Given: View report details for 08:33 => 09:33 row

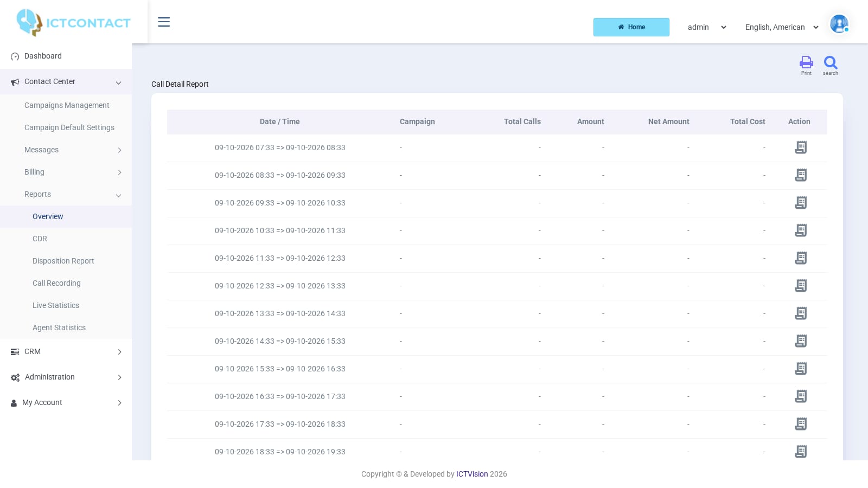Looking at the screenshot, I should click(x=801, y=175).
